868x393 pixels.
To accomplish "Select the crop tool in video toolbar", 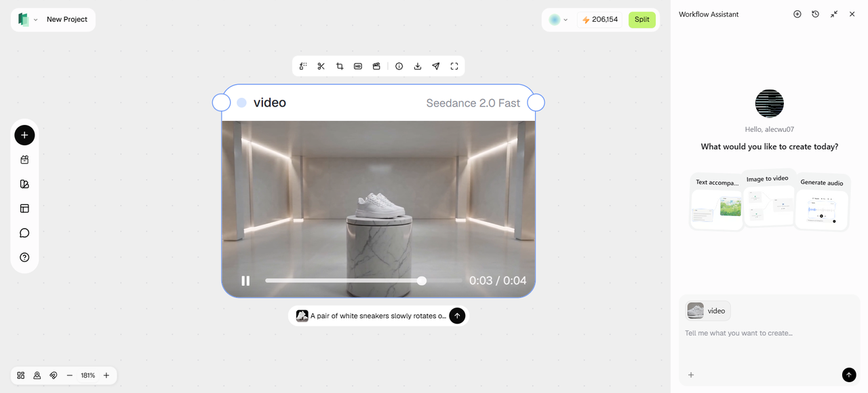I will pos(340,66).
